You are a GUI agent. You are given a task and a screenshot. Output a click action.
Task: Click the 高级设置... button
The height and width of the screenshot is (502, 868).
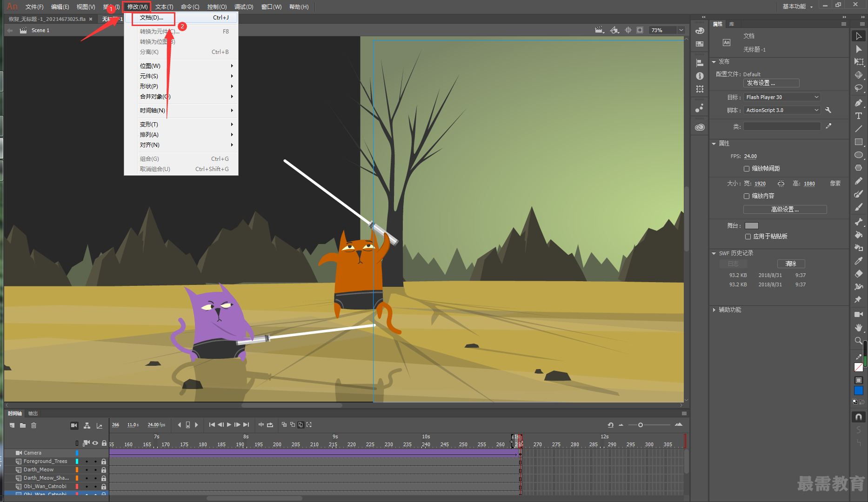coord(785,210)
